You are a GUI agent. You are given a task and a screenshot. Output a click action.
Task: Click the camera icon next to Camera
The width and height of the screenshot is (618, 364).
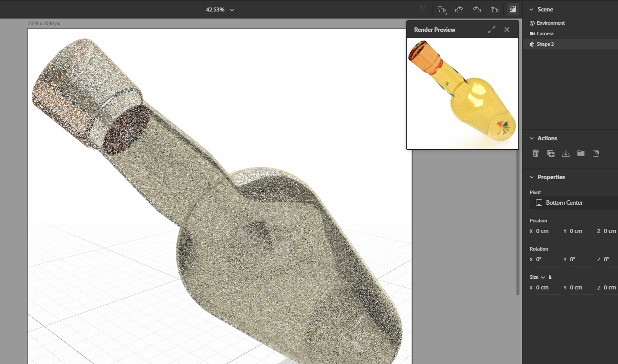point(532,34)
